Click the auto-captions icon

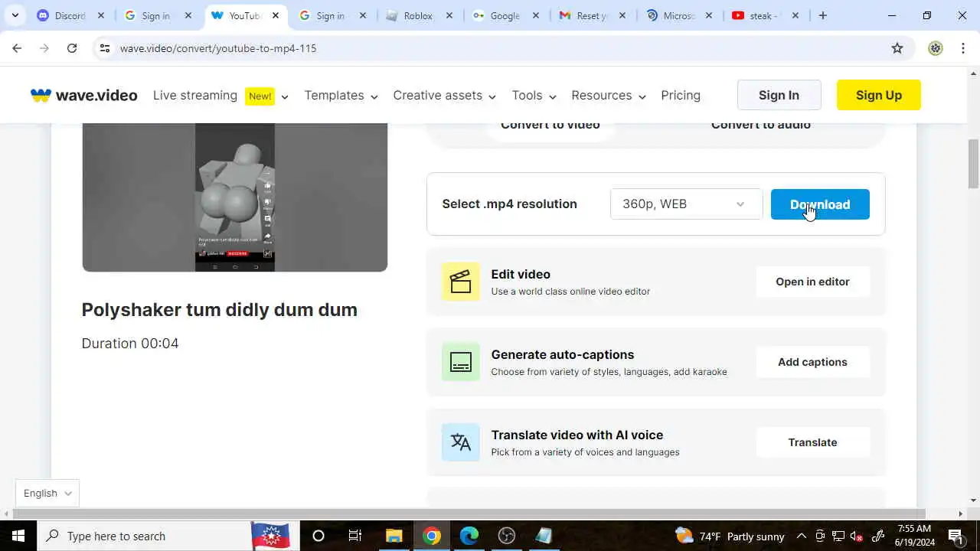click(461, 362)
